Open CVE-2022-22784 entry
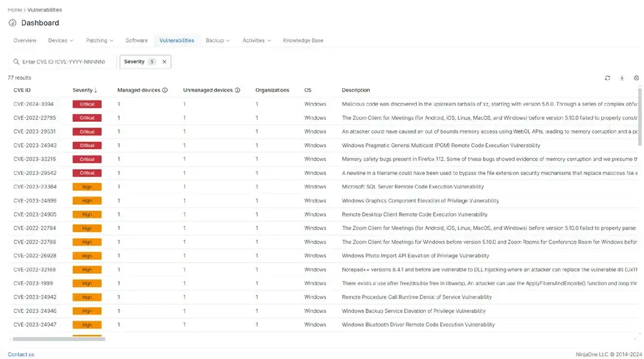Image resolution: width=644 pixels, height=359 pixels. [x=34, y=228]
